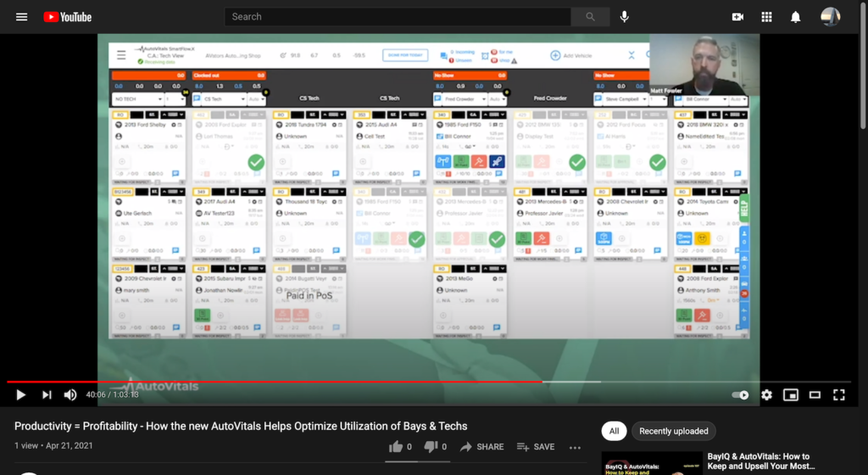
Task: Click SAVE to add to playlist
Action: (536, 447)
